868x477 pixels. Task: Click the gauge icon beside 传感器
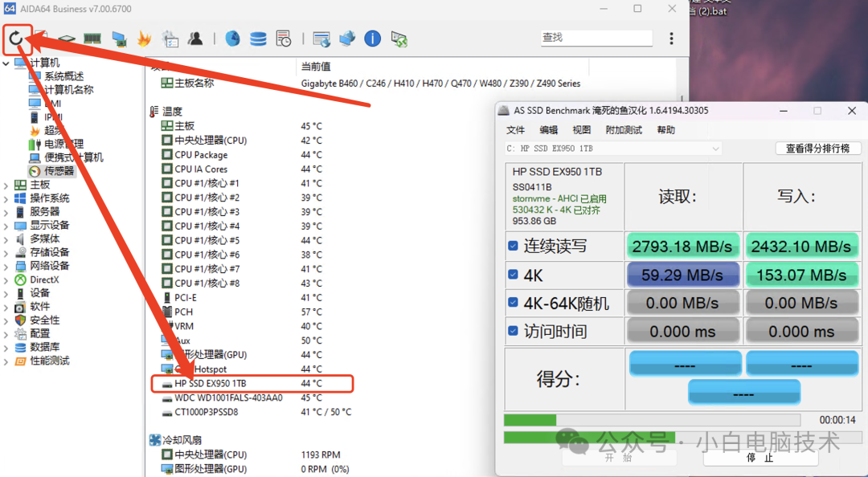point(35,171)
